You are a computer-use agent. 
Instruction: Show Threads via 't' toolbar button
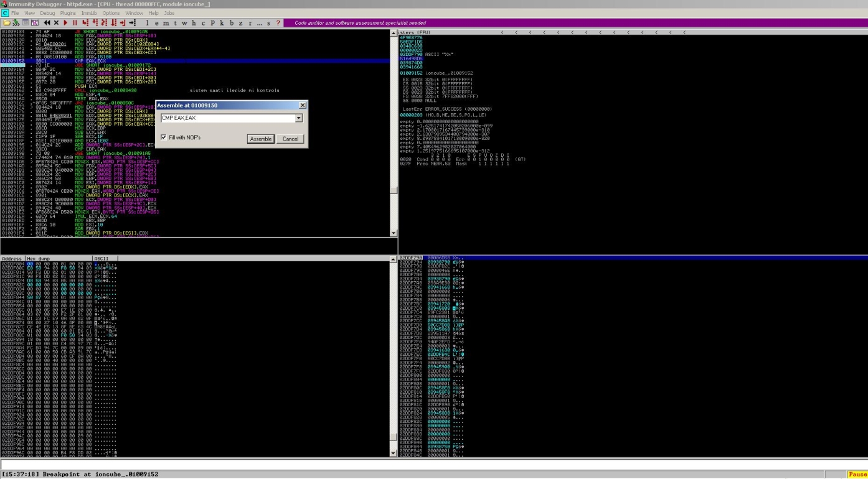point(175,22)
